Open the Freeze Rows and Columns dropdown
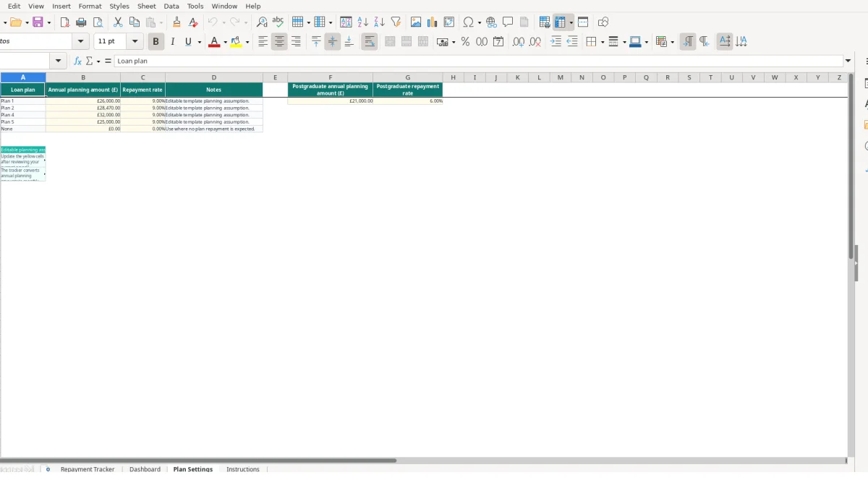This screenshot has height=488, width=868. 571,22
